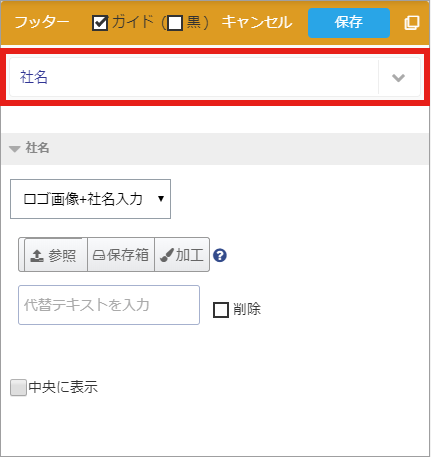Image resolution: width=431 pixels, height=457 pixels.
Task: Enable the 黒 guide checkbox
Action: coord(175,23)
